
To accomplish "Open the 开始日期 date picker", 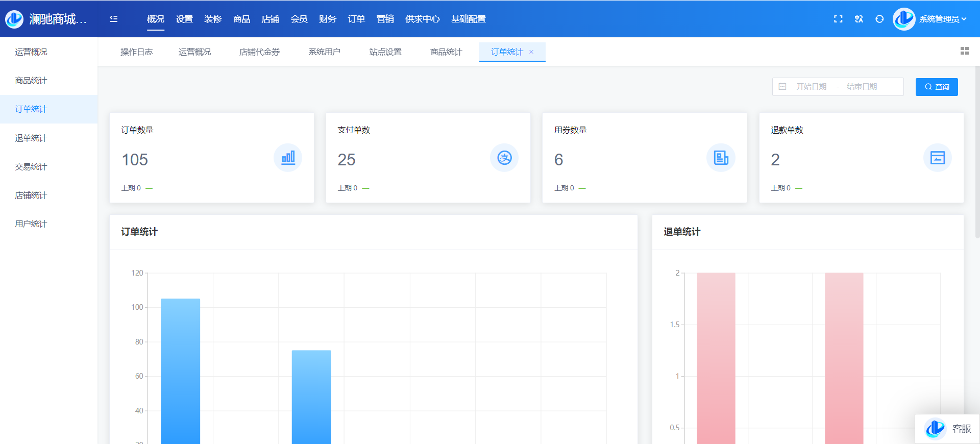I will pos(811,87).
